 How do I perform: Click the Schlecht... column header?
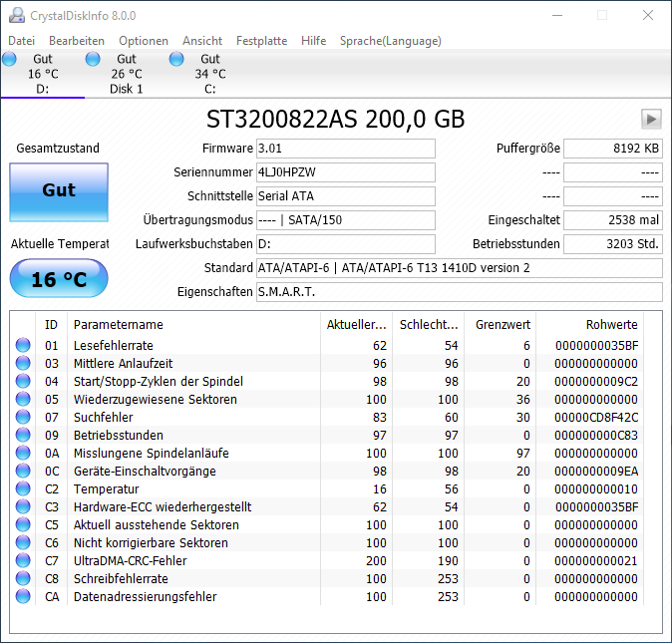click(429, 325)
